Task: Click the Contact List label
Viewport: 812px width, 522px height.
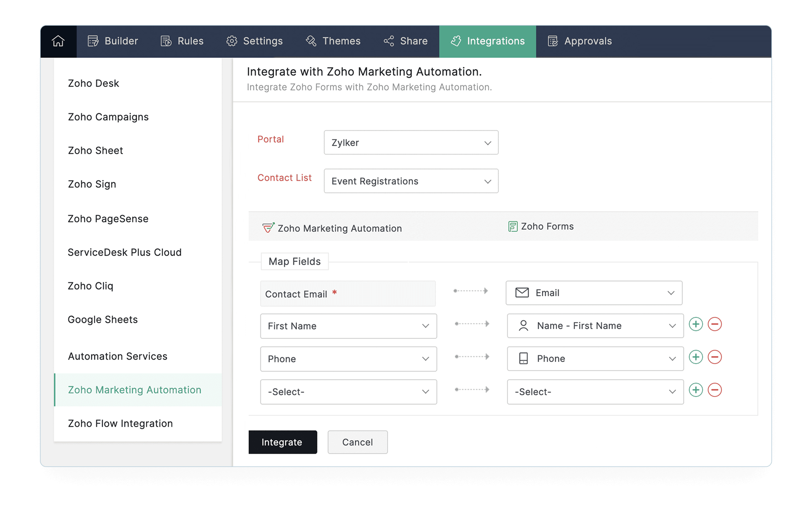Action: (285, 178)
